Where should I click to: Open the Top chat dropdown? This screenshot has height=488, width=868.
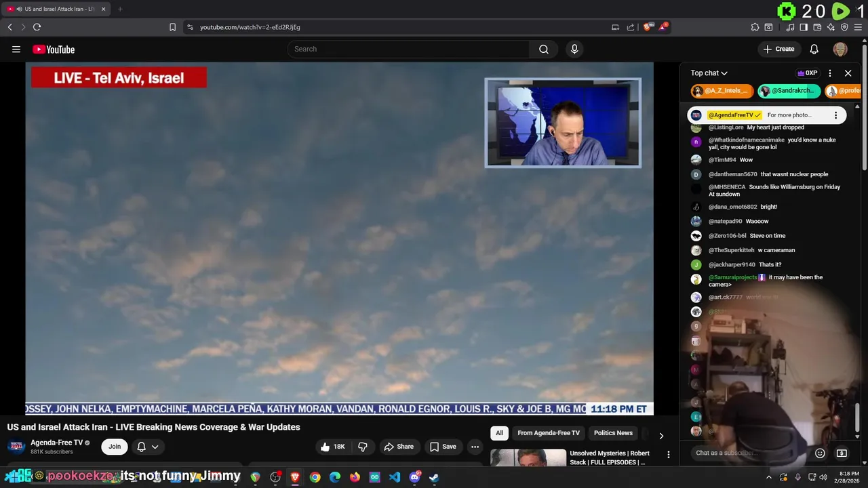pyautogui.click(x=709, y=73)
